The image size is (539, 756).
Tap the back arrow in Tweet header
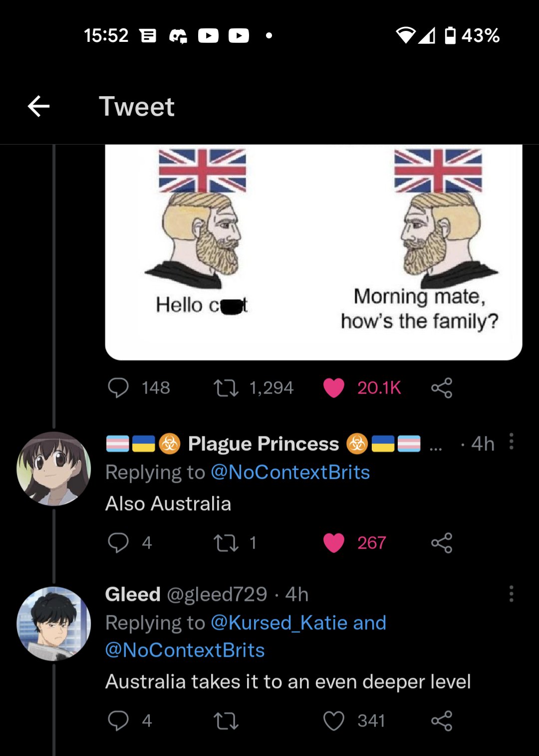point(38,106)
